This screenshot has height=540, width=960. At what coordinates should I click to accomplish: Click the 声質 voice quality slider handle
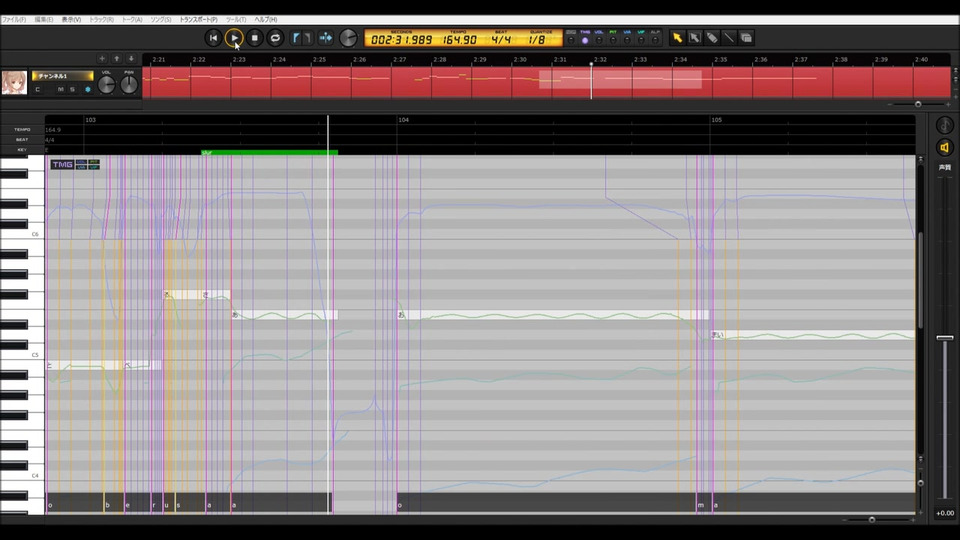point(945,338)
